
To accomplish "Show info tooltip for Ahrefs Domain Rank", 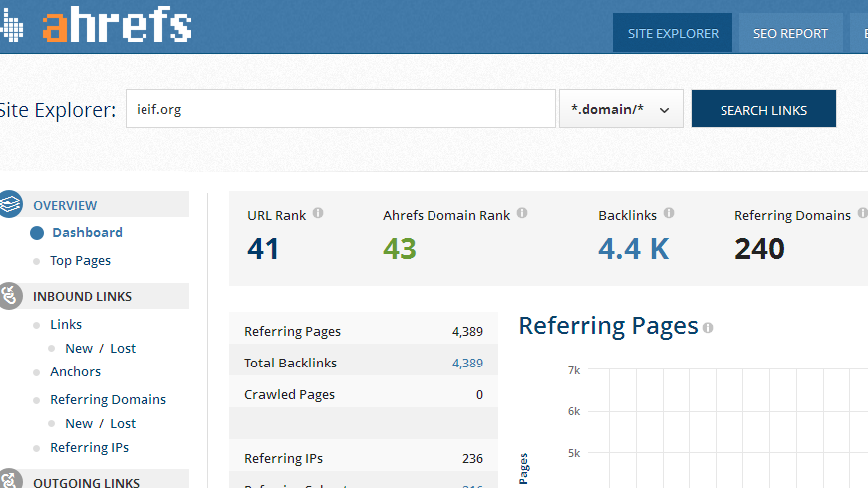I will (522, 213).
